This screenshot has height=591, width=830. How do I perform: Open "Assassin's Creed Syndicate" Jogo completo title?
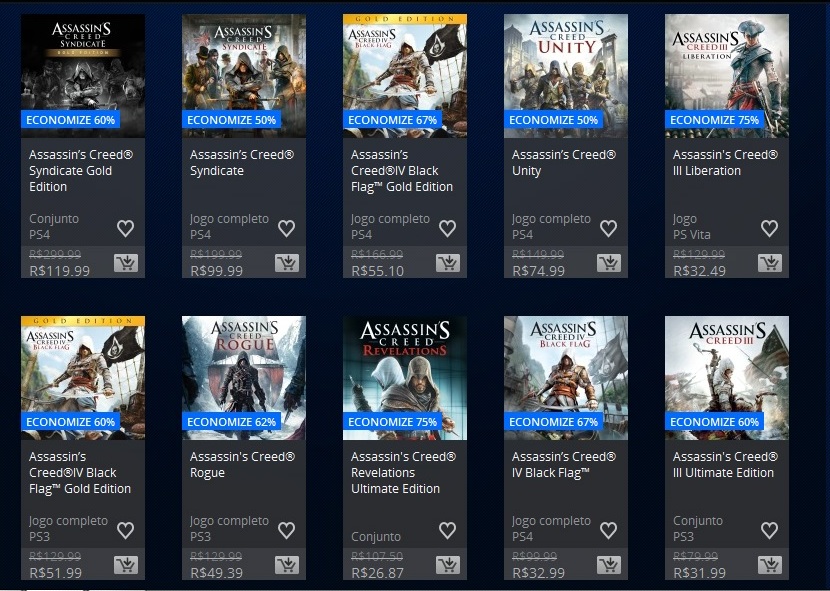242,163
